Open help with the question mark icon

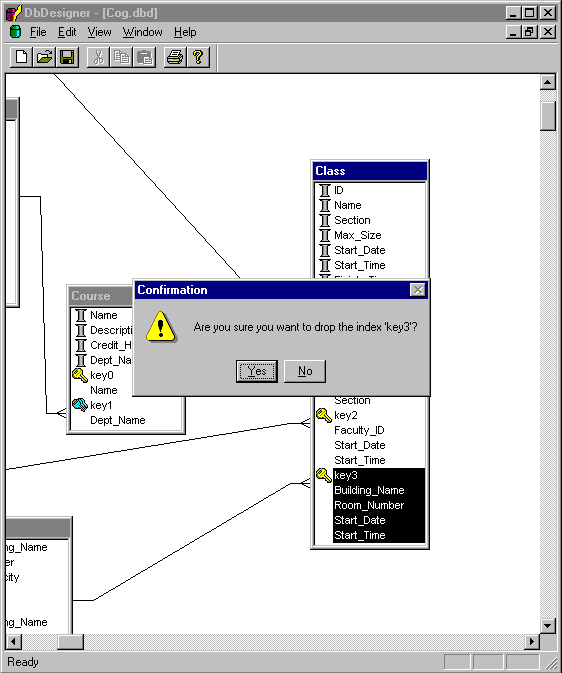pos(198,57)
